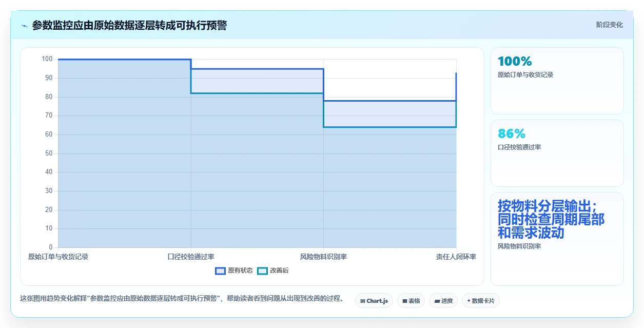Click x-axis label 口径校验通过率

(191, 257)
